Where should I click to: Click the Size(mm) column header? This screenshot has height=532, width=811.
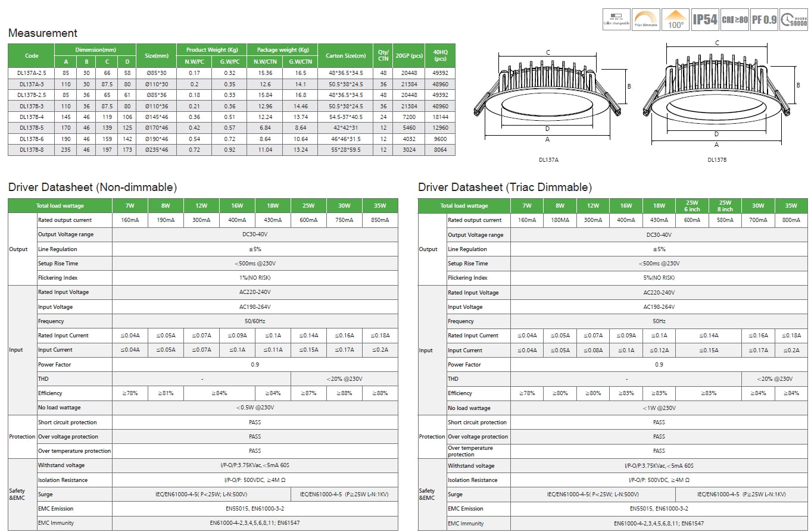coord(157,55)
